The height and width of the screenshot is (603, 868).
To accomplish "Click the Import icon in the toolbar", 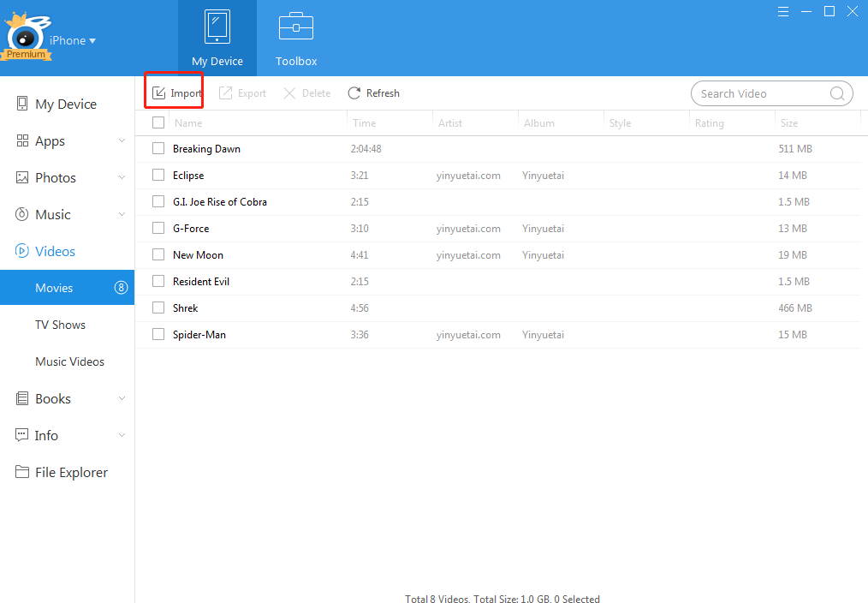I will coord(159,93).
